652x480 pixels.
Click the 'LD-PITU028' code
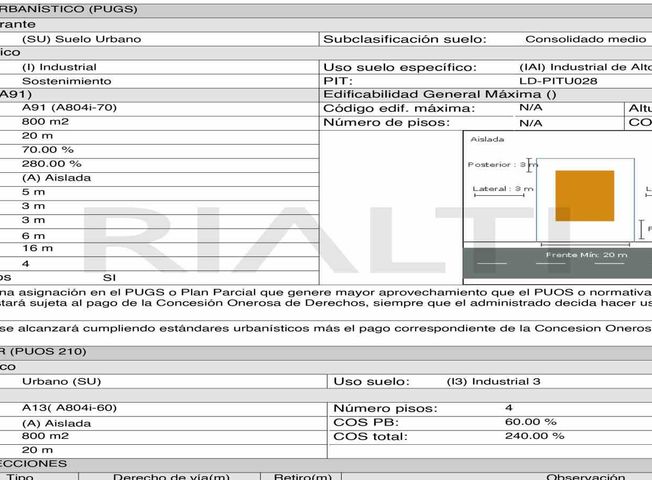[x=558, y=81]
